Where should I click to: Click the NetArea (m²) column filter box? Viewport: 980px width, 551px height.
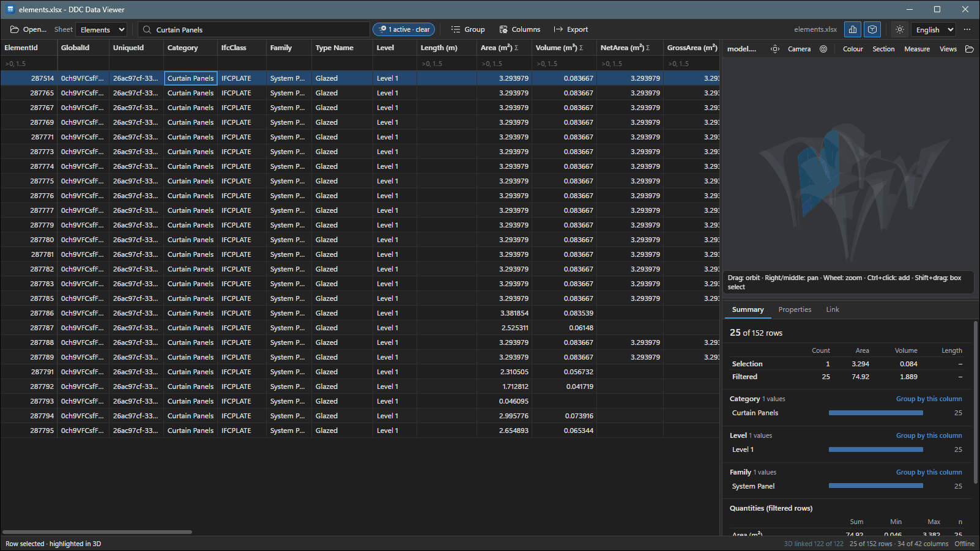coord(630,64)
